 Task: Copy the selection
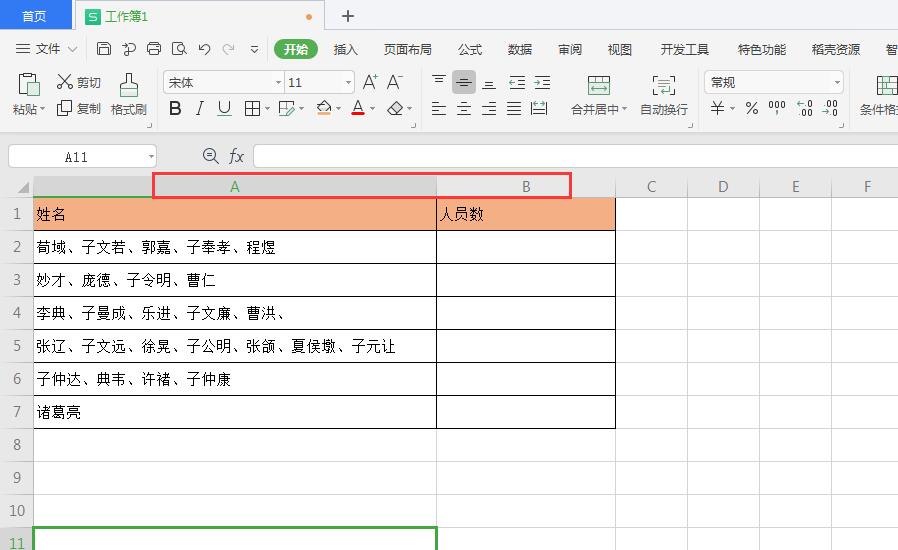pyautogui.click(x=78, y=108)
